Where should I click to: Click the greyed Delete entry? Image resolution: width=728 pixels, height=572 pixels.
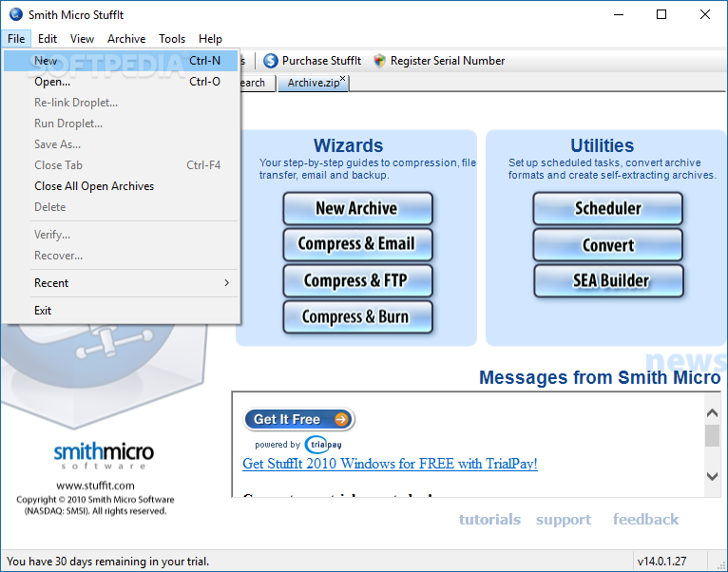121,207
